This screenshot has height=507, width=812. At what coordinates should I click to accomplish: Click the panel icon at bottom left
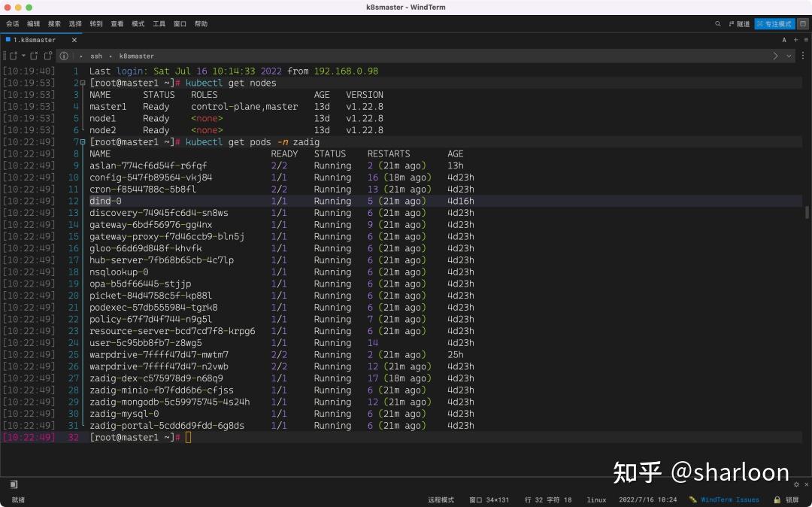pyautogui.click(x=13, y=484)
